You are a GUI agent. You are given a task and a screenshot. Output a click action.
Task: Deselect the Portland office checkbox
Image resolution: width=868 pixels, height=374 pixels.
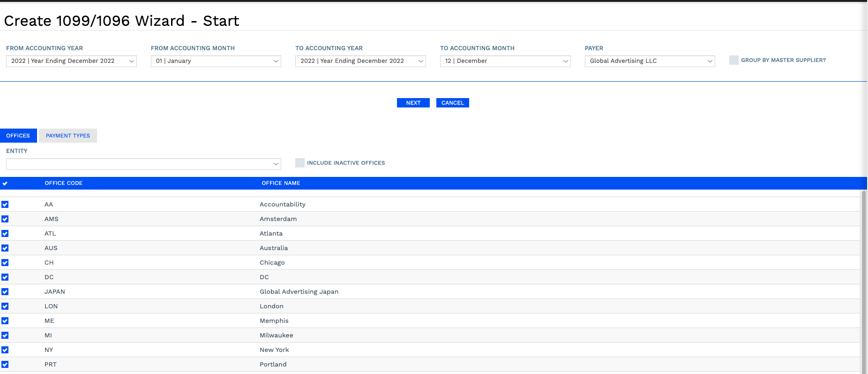click(5, 365)
